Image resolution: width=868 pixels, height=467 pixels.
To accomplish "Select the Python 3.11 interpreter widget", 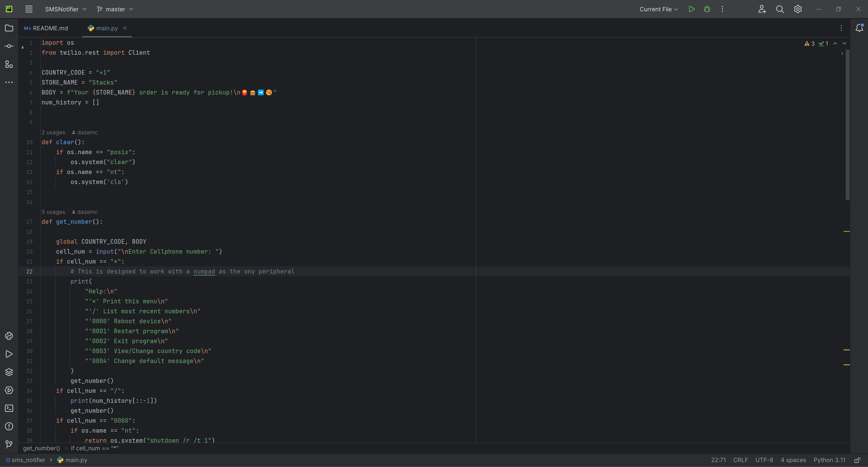I will coord(829,460).
